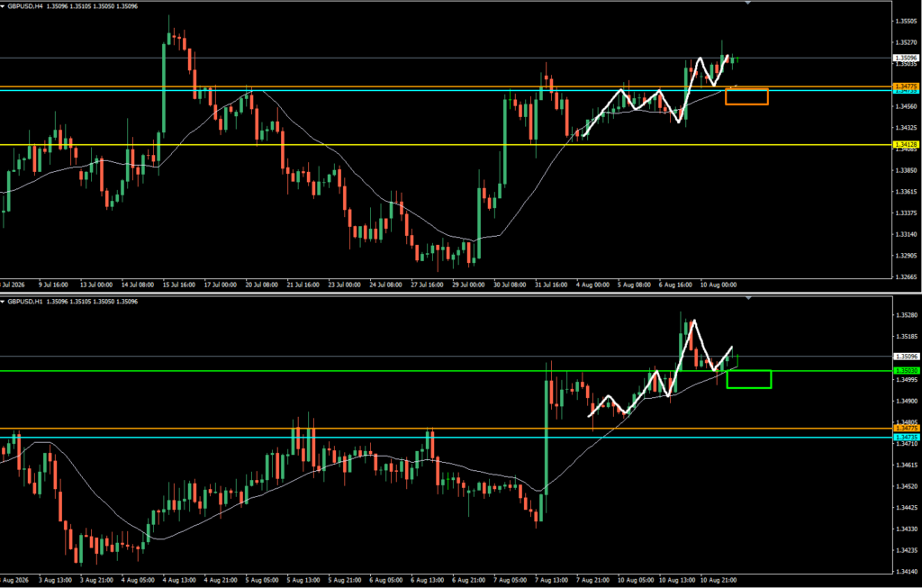
Task: Click the 1.34900 price scale label
Action: [x=906, y=401]
